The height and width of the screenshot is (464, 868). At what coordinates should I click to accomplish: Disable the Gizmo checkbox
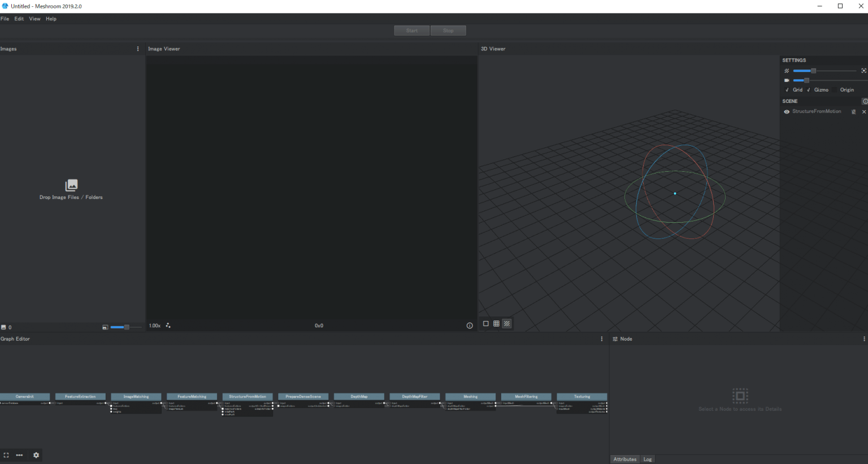coord(809,90)
